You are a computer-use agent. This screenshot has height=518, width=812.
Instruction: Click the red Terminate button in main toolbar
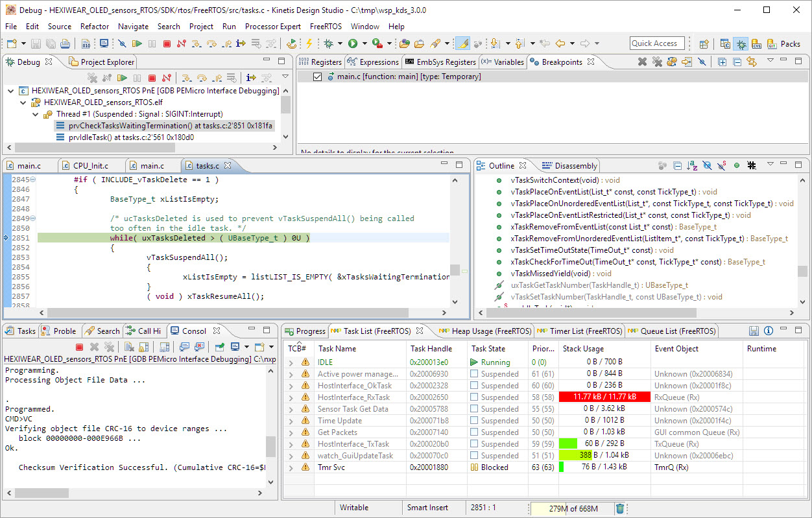pos(167,43)
